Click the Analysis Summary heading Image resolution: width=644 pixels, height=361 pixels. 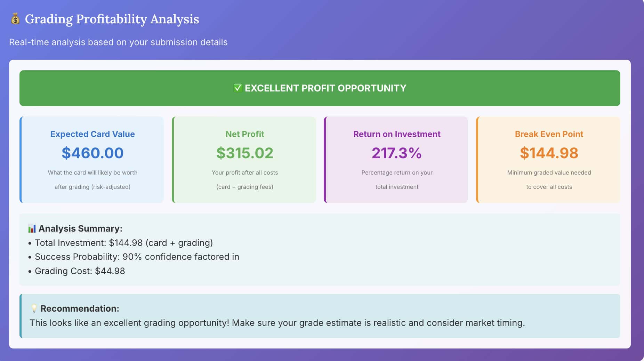81,228
